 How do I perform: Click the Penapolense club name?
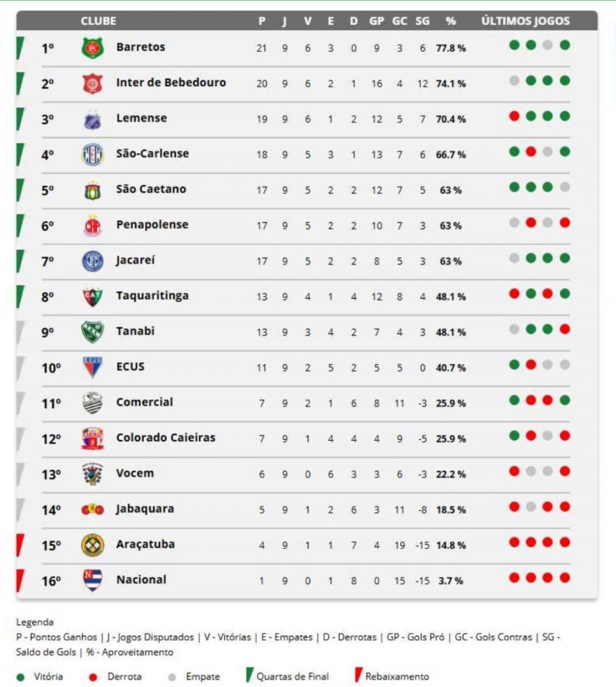pos(152,225)
